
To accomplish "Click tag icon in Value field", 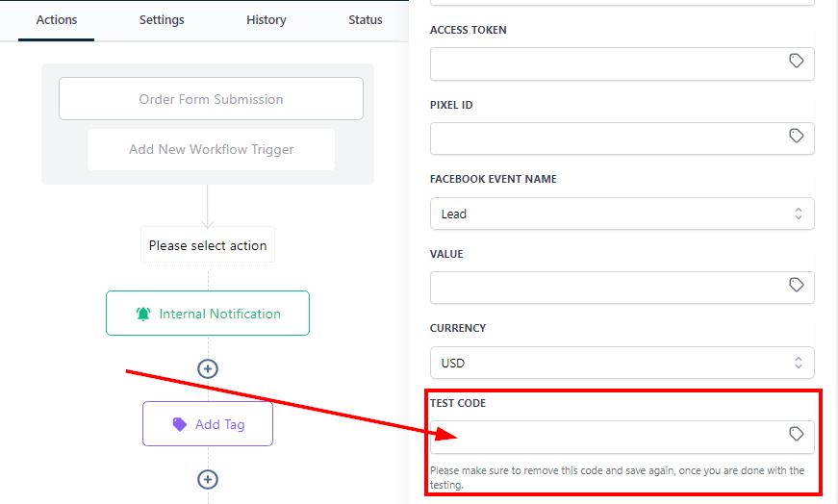I will pos(797,286).
